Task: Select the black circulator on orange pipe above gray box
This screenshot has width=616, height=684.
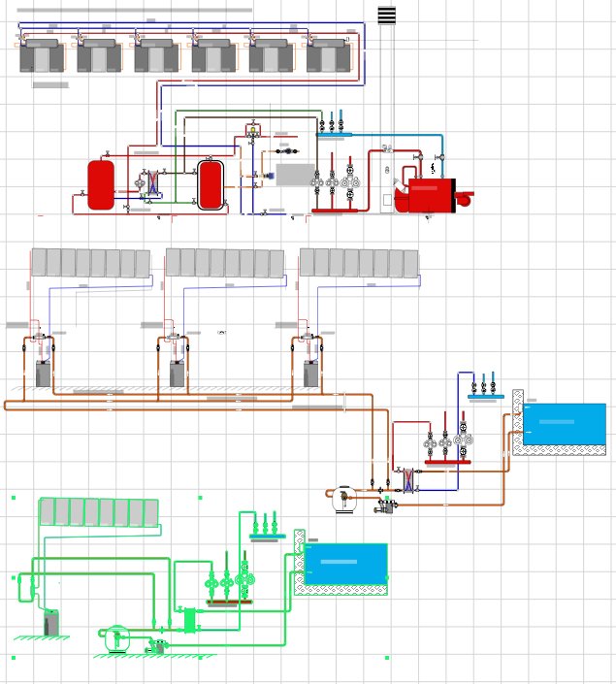Action: [287, 151]
